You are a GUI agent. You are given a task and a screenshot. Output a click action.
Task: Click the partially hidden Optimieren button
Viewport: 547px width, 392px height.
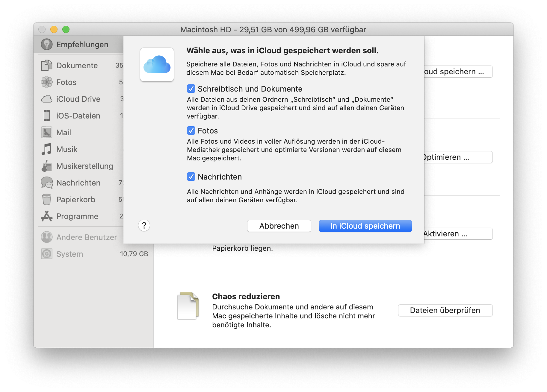[x=458, y=157]
